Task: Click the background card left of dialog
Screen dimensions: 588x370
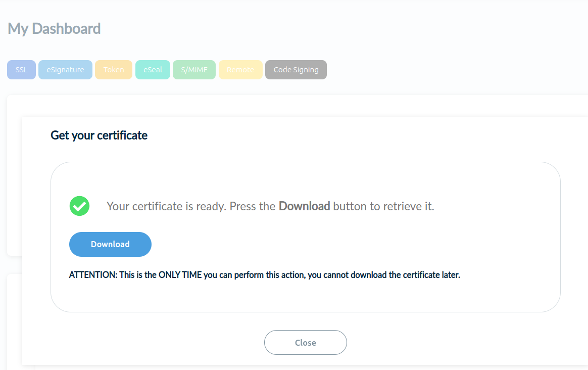Action: (x=14, y=177)
